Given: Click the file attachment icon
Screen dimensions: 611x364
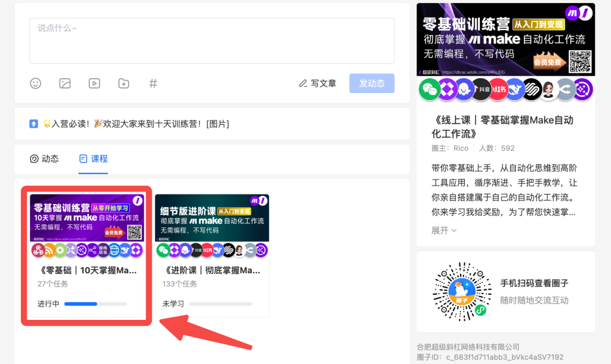Looking at the screenshot, I should pos(123,84).
